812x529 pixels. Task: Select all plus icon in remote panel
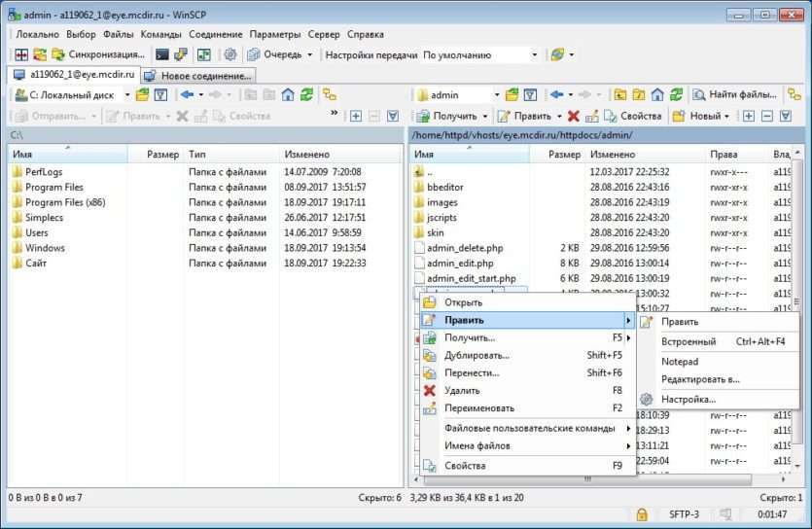pyautogui.click(x=748, y=116)
